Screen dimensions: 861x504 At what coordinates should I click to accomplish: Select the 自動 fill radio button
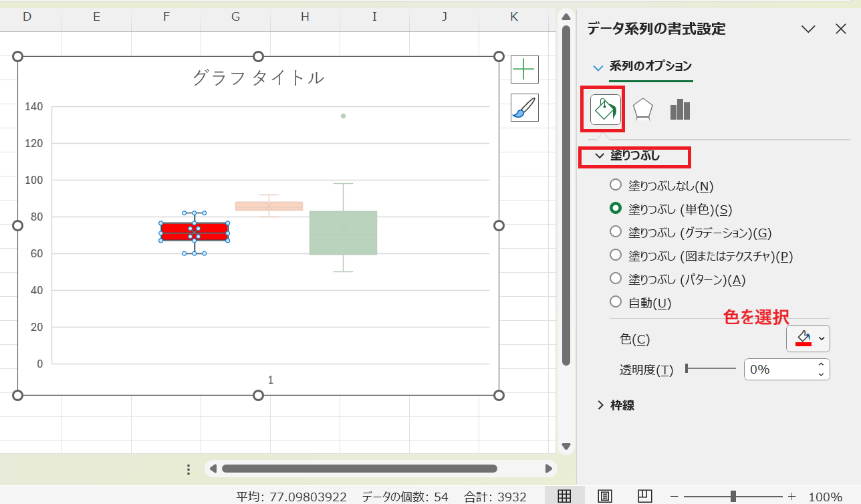(x=615, y=302)
